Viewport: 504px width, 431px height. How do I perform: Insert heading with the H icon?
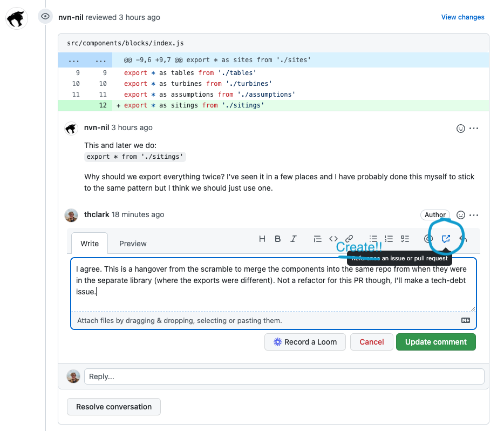tap(262, 239)
